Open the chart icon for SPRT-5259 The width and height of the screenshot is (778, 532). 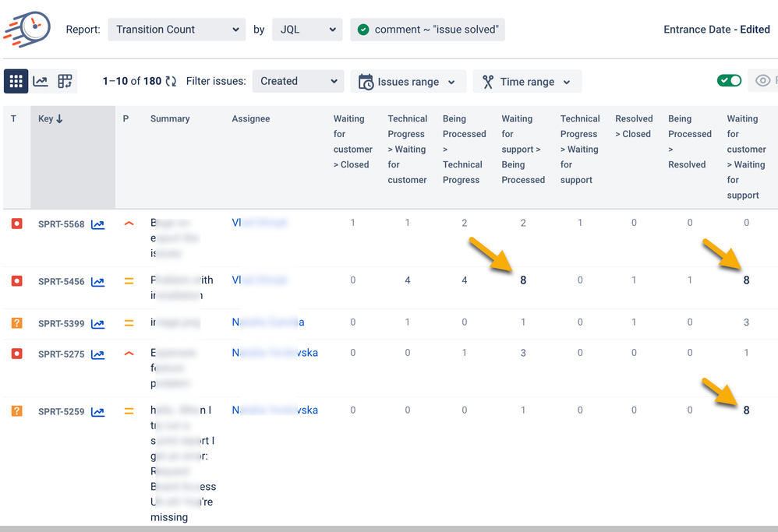97,412
